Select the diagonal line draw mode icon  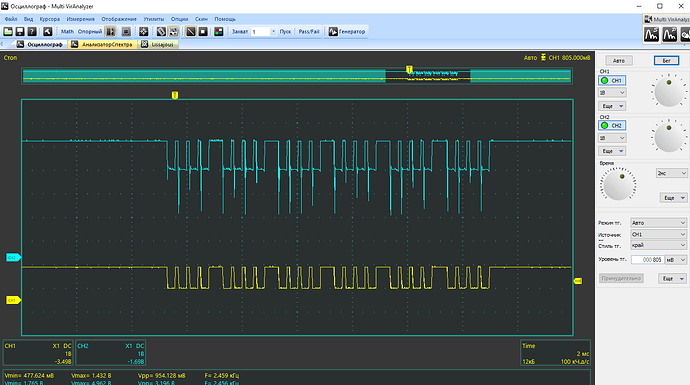coord(191,32)
